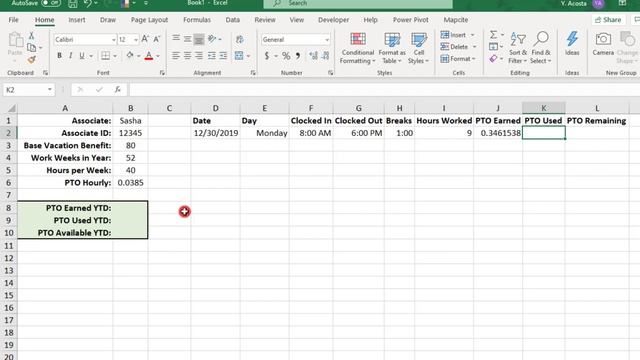Select row 8 header
The width and height of the screenshot is (640, 360).
[9, 208]
